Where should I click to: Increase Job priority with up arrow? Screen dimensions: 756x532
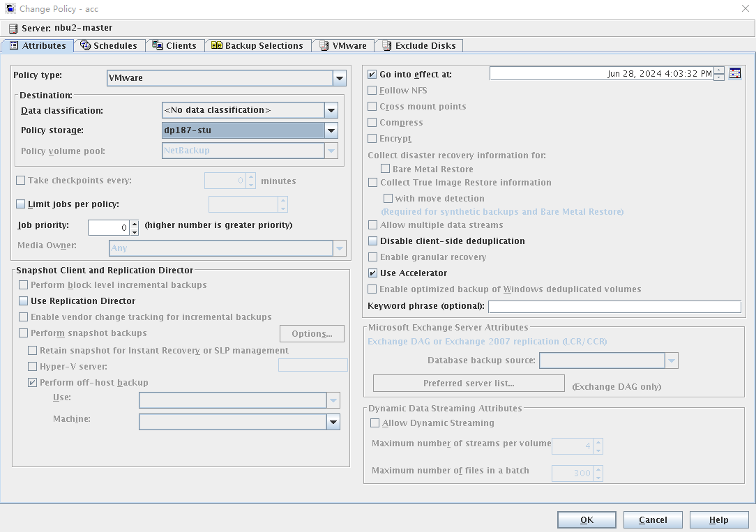pos(135,224)
